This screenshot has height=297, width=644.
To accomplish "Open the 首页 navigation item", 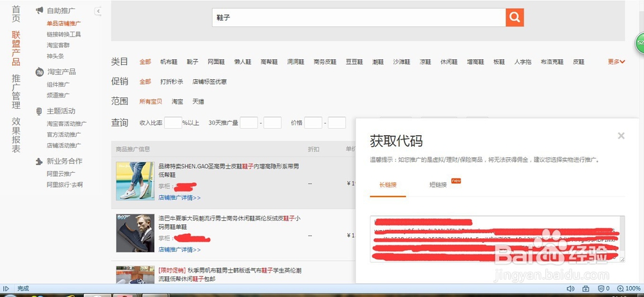I will pos(16,14).
